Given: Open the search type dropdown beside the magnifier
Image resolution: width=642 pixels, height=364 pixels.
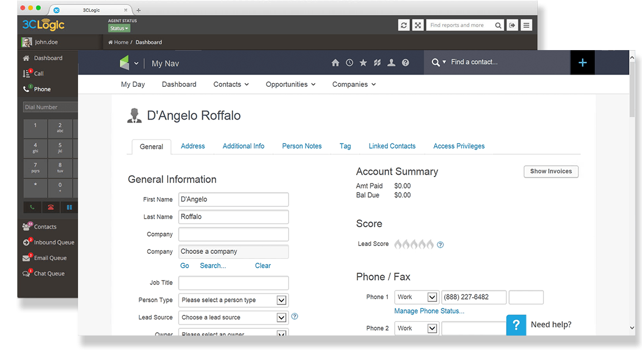Looking at the screenshot, I should [444, 62].
